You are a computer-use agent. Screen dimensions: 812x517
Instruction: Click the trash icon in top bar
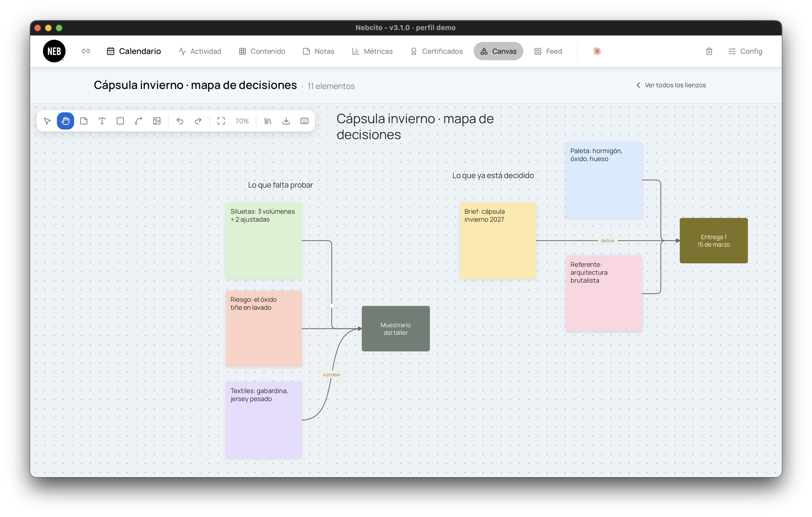click(709, 51)
